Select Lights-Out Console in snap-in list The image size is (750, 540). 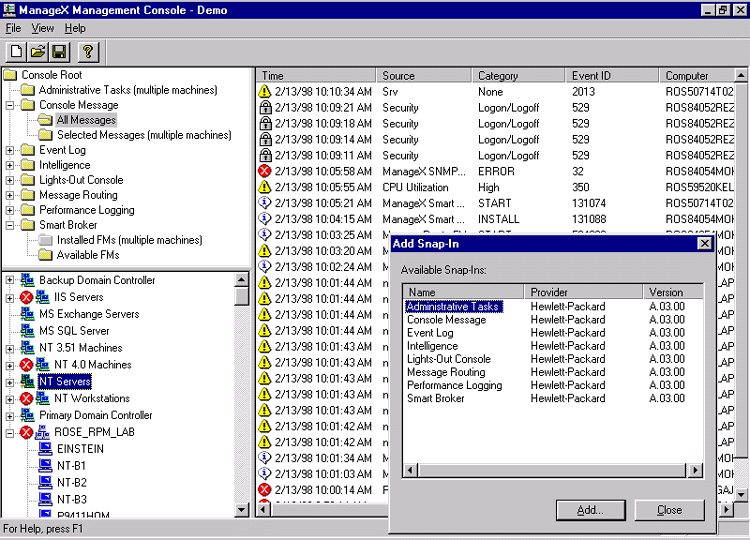(448, 359)
